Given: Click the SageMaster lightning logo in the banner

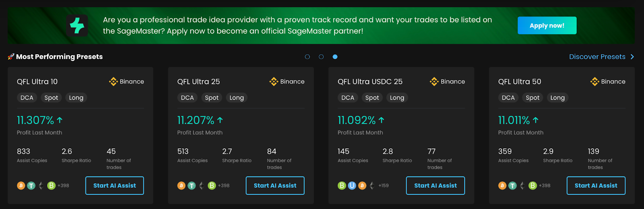Looking at the screenshot, I should pos(77,26).
